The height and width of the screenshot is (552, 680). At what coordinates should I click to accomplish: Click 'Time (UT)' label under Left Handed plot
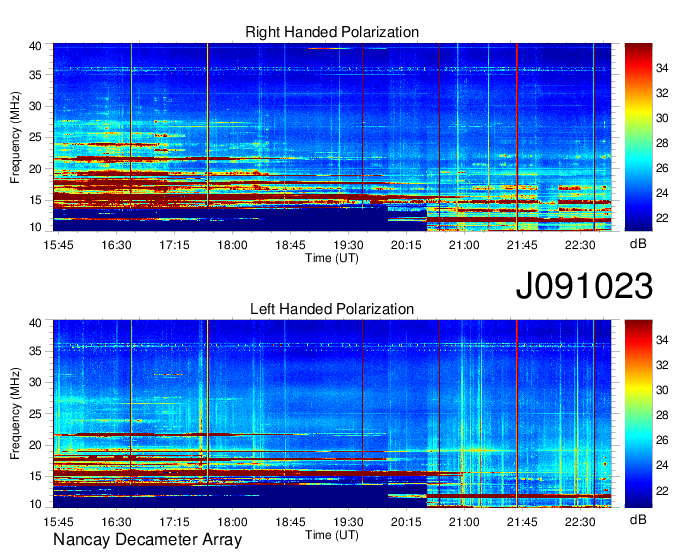pyautogui.click(x=332, y=535)
